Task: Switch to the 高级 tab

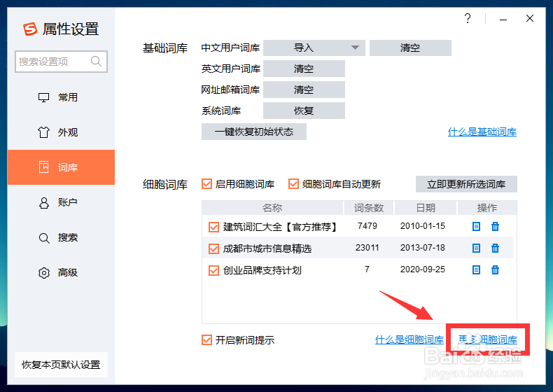Action: coord(61,273)
